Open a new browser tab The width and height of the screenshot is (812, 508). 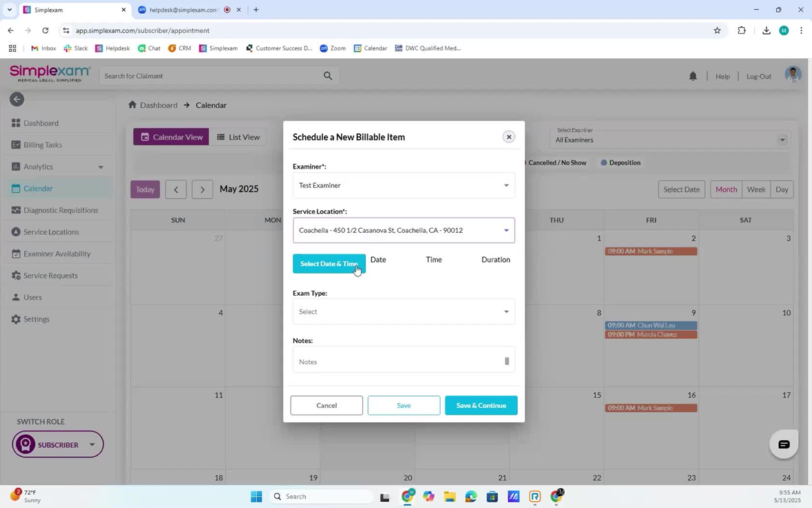click(255, 10)
